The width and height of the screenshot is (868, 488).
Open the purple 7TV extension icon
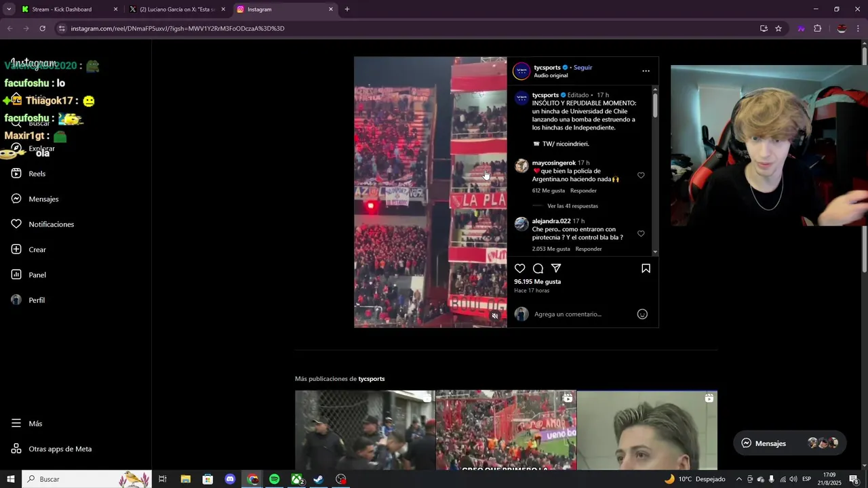pos(802,28)
